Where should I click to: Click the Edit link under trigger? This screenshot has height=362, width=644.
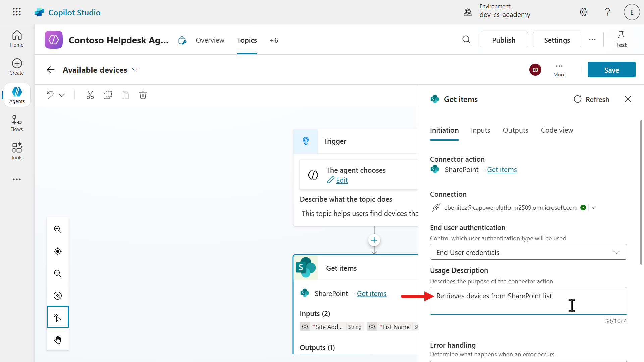click(342, 180)
